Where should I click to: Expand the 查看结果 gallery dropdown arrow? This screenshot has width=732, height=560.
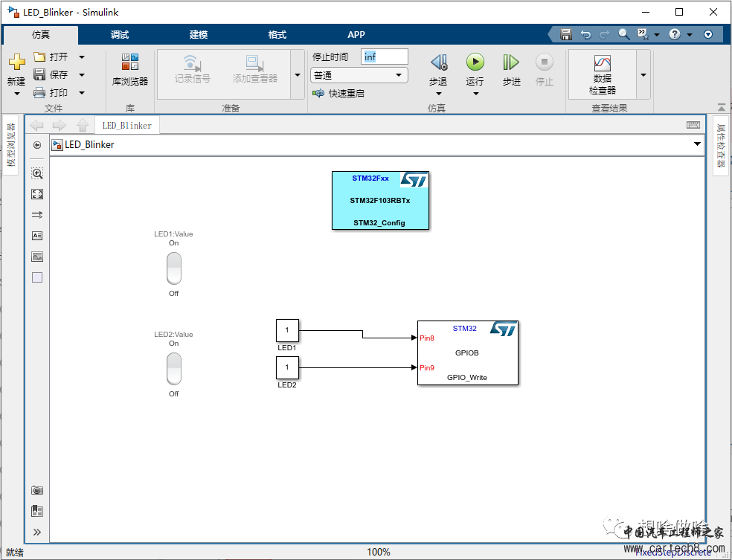[x=643, y=74]
